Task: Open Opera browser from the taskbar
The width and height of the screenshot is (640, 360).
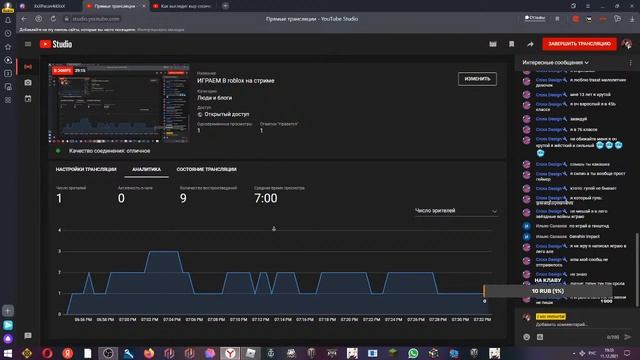Action: coord(47,353)
